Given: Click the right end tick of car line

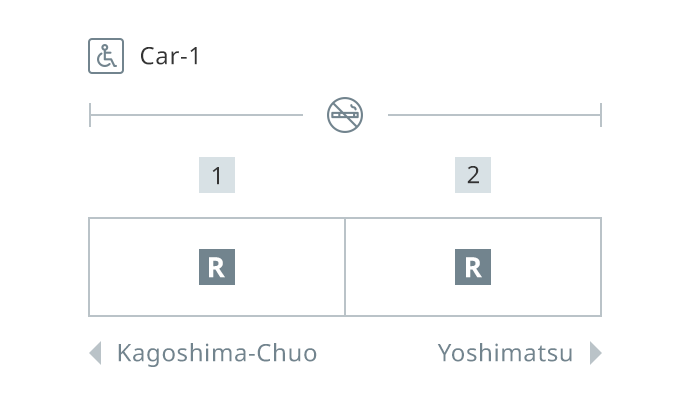Looking at the screenshot, I should [601, 115].
